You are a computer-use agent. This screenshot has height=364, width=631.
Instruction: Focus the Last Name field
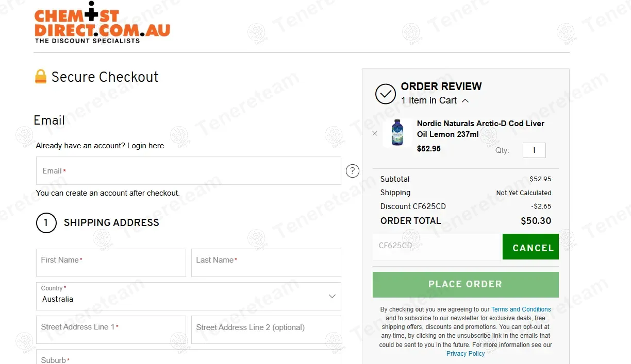(x=266, y=263)
